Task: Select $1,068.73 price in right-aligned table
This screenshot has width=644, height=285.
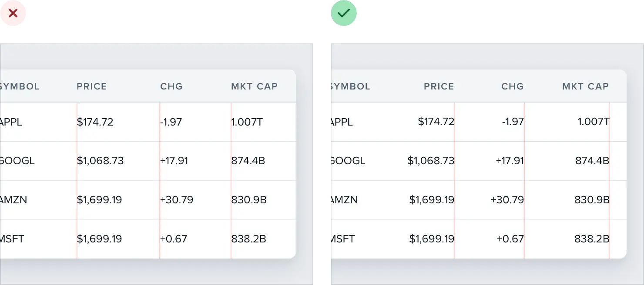Action: [x=431, y=161]
